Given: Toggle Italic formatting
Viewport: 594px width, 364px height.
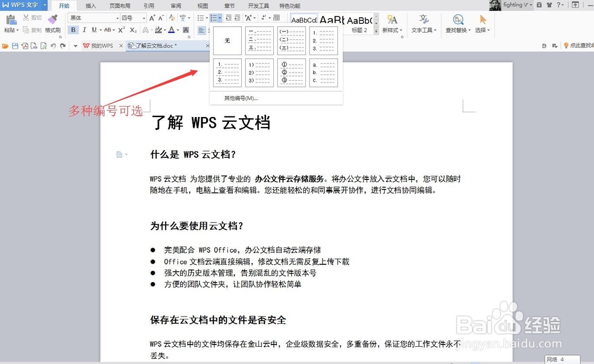Looking at the screenshot, I should point(84,30).
